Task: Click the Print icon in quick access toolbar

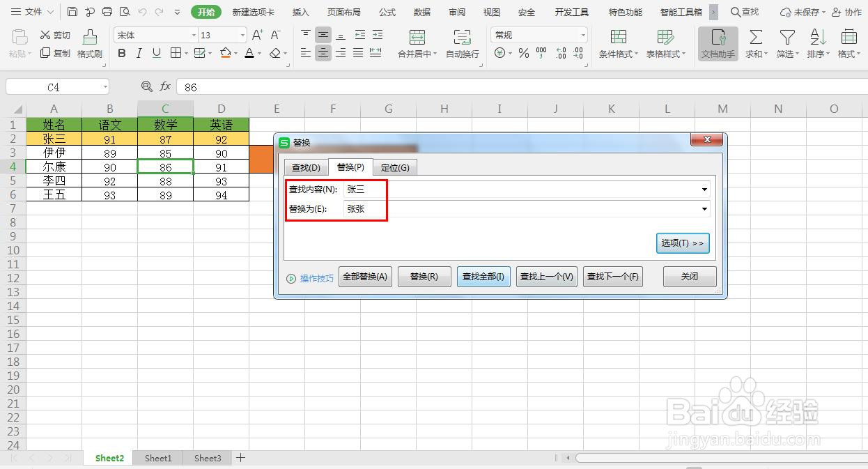Action: [x=107, y=12]
